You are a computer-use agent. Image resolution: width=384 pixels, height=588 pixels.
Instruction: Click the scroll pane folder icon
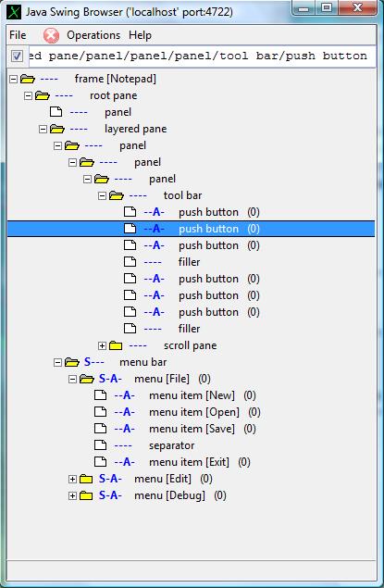coord(116,345)
